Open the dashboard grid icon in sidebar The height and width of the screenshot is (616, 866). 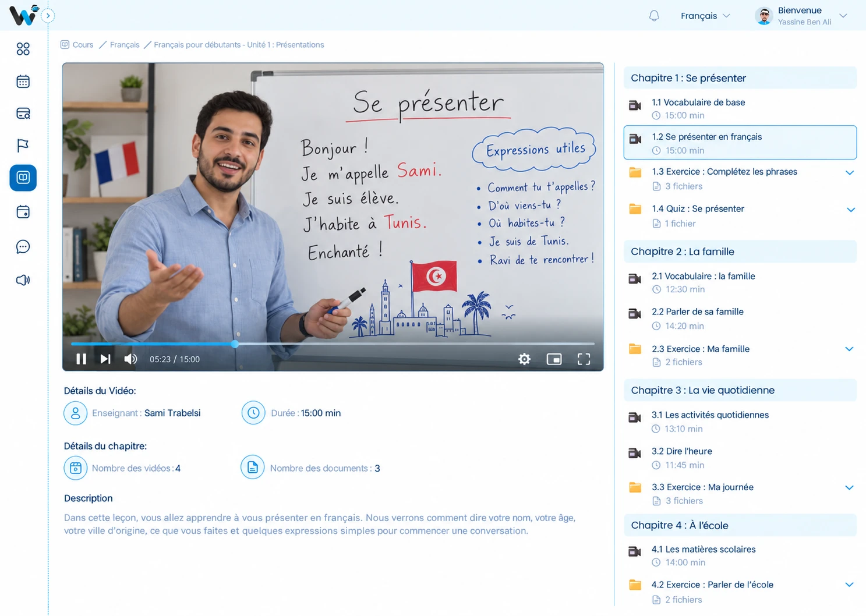tap(23, 49)
